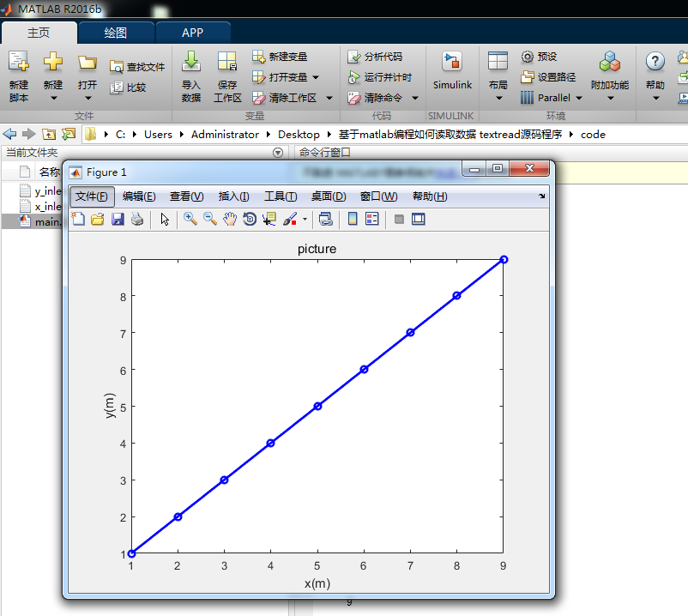
Task: Click the yellow plus 新建 icon
Action: point(52,62)
